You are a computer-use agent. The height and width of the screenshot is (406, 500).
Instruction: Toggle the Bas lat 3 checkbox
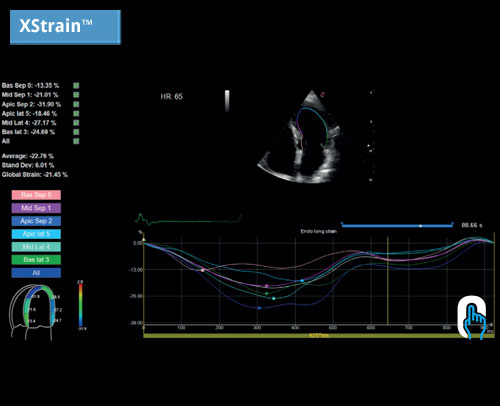pos(76,132)
